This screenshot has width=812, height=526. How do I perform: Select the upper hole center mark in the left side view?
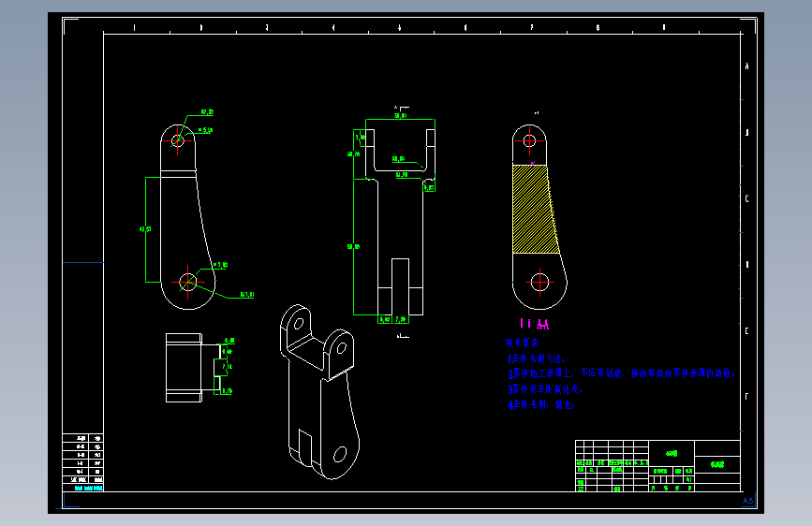[x=178, y=139]
